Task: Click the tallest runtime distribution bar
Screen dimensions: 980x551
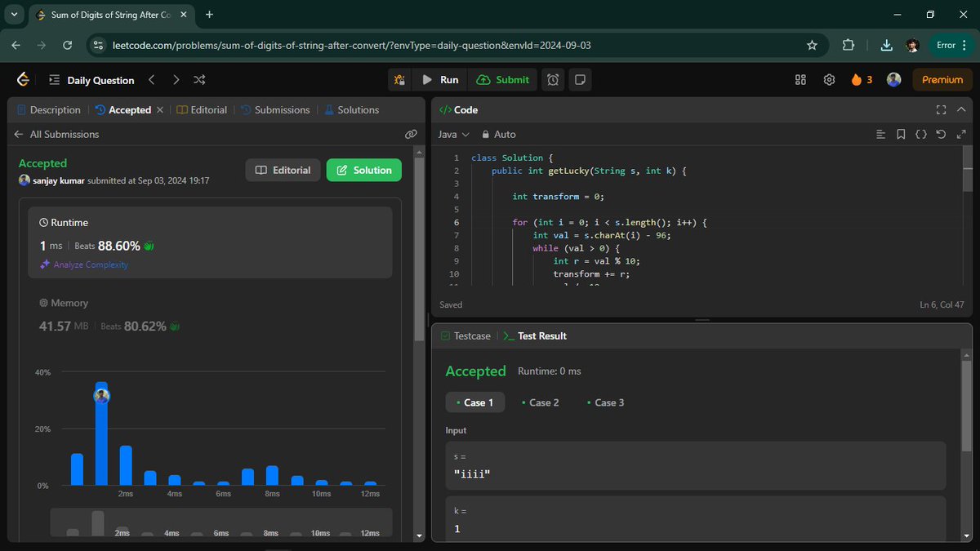Action: (101, 433)
